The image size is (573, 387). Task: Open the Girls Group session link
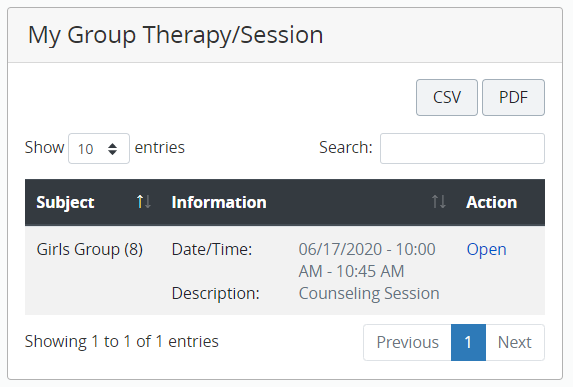(x=486, y=250)
